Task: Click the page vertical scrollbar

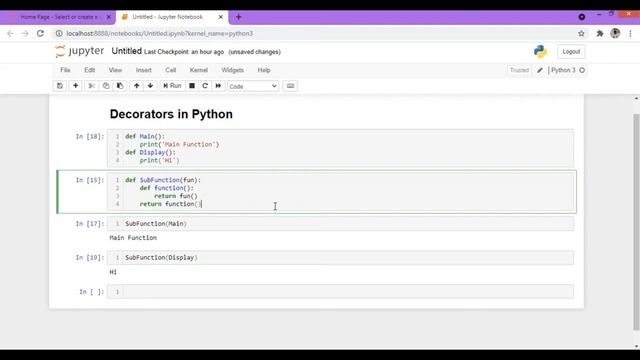Action: pyautogui.click(x=636, y=222)
